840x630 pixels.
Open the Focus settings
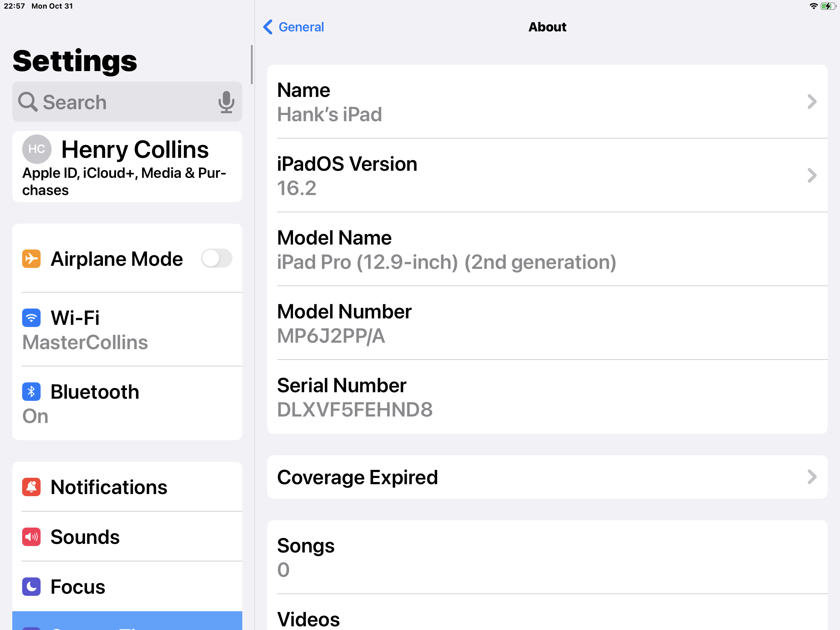point(127,586)
